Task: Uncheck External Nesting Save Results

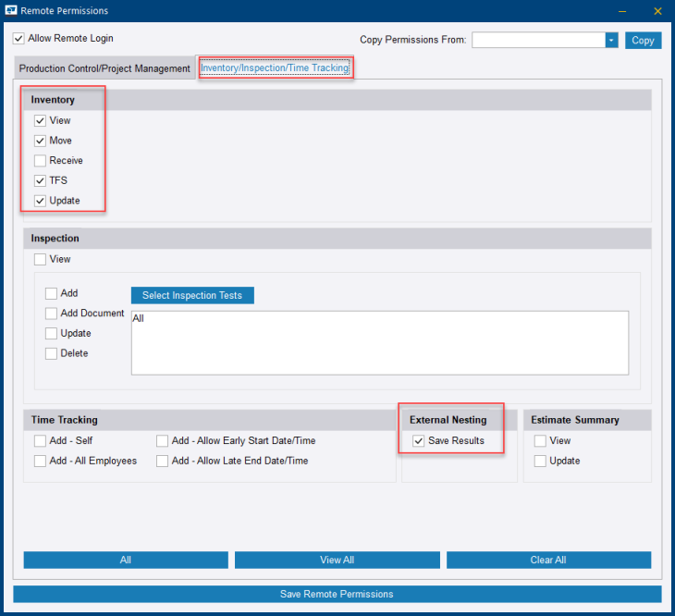Action: [x=419, y=441]
